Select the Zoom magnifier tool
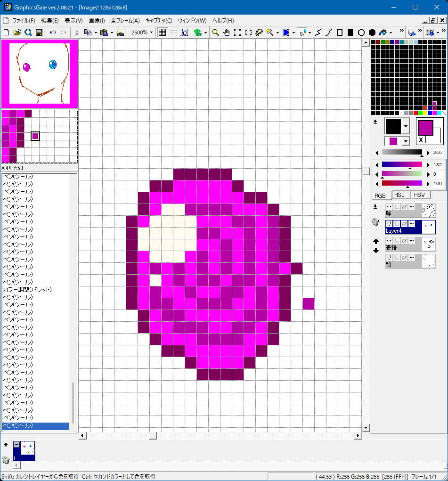 point(215,33)
